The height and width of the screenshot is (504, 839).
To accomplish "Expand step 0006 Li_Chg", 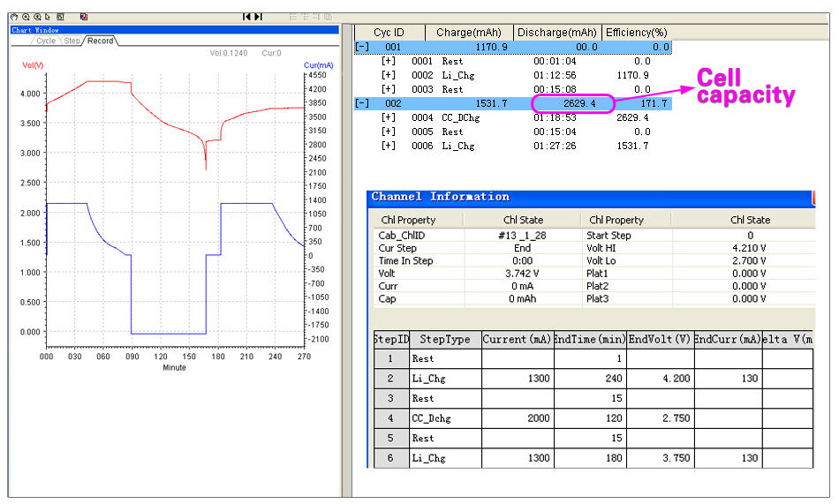I will 389,146.
